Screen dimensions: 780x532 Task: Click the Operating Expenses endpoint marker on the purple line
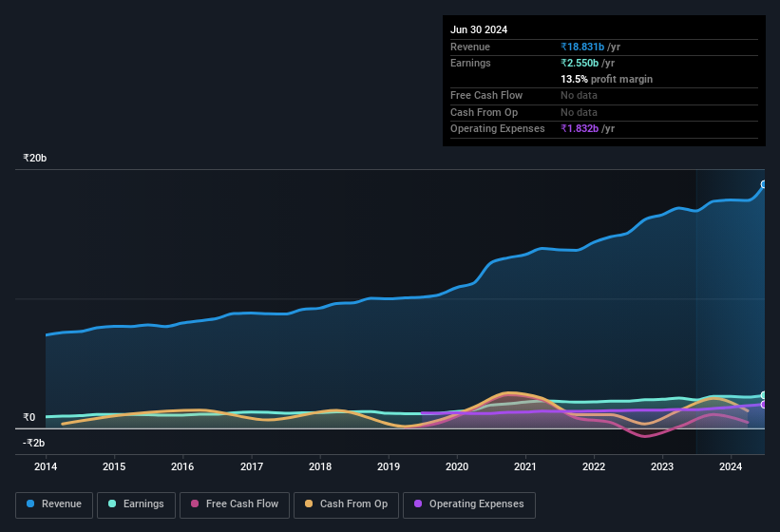[764, 405]
